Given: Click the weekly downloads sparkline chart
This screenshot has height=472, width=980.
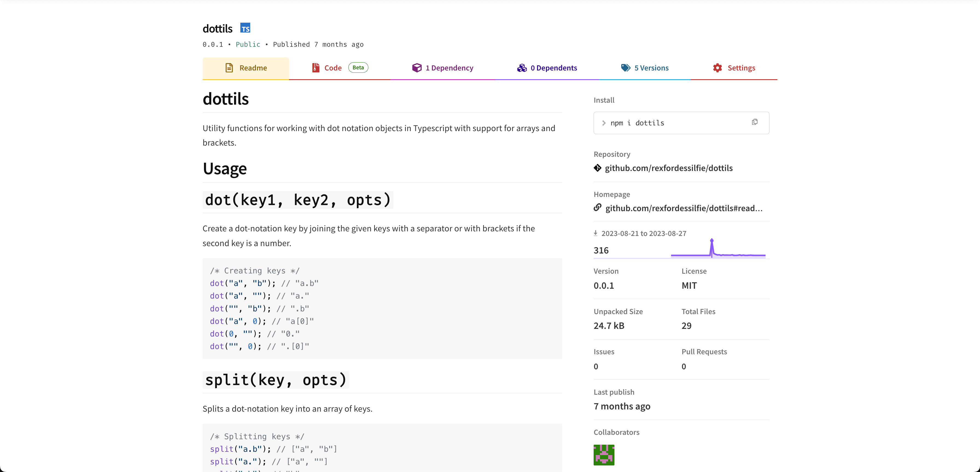Looking at the screenshot, I should pos(718,249).
